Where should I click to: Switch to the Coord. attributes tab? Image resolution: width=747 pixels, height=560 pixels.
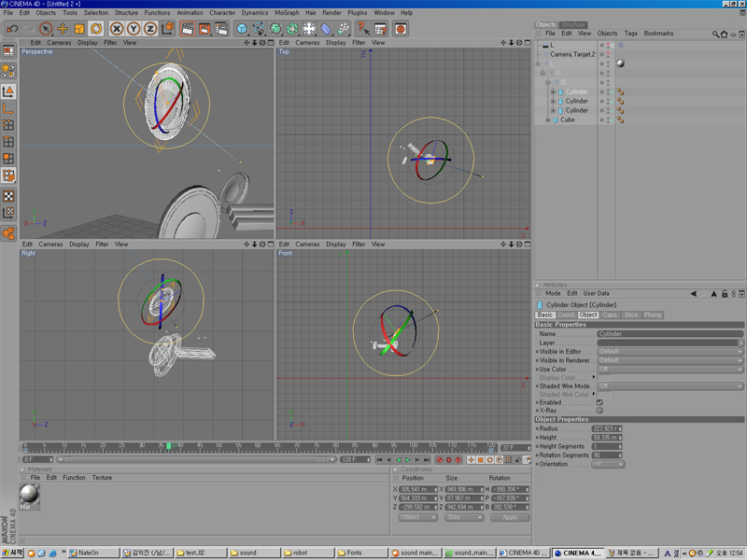(566, 315)
